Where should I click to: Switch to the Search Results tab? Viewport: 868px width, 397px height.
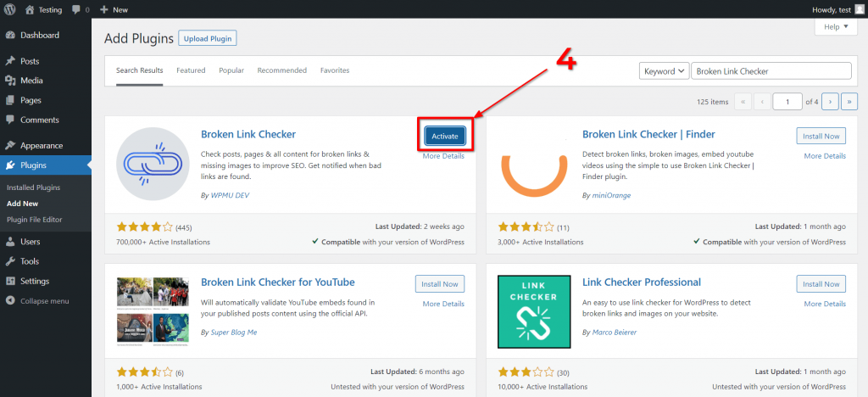(140, 71)
